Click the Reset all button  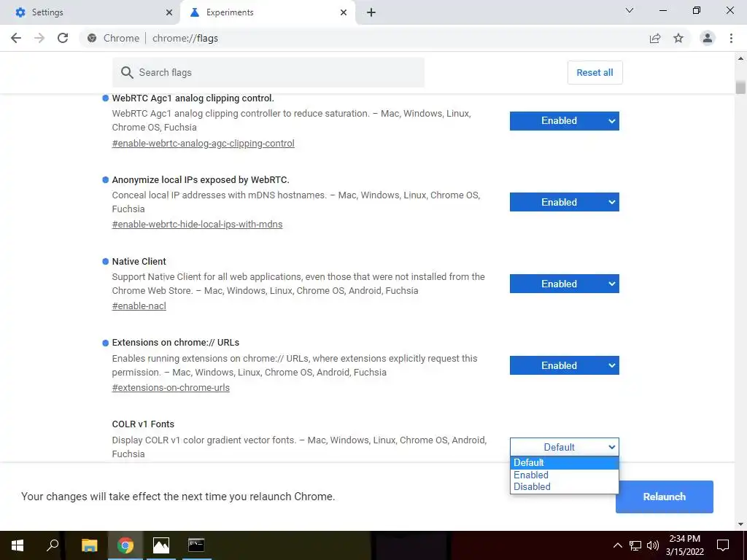coord(595,73)
